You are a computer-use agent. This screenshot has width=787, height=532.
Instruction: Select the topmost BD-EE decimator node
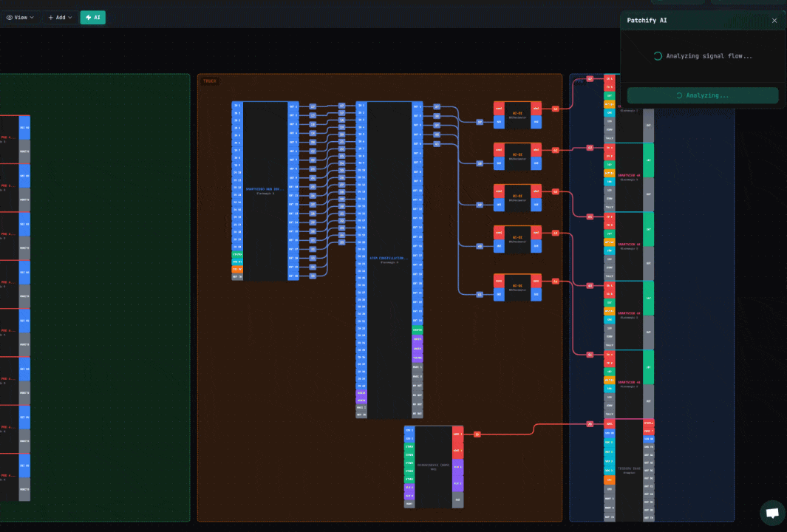click(517, 115)
